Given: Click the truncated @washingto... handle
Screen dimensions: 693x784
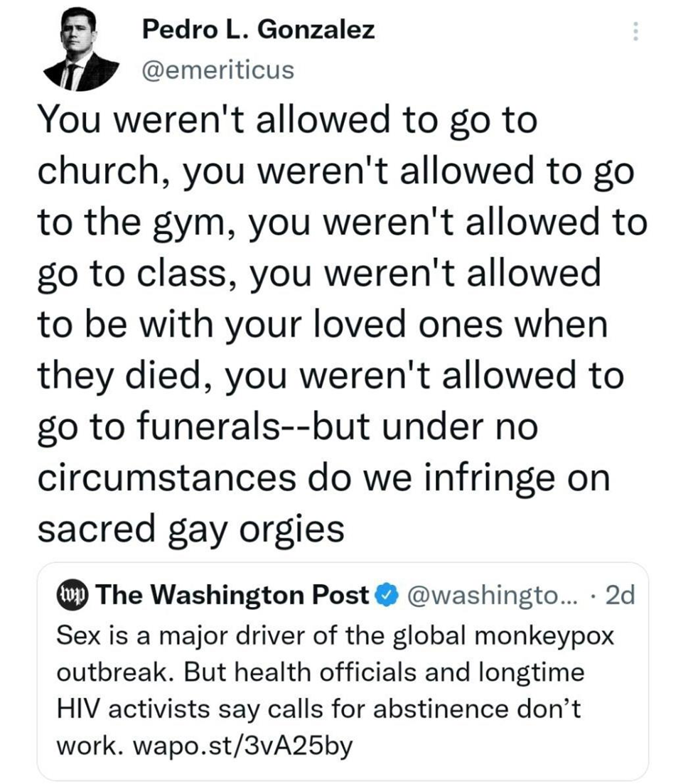Looking at the screenshot, I should pyautogui.click(x=488, y=594).
